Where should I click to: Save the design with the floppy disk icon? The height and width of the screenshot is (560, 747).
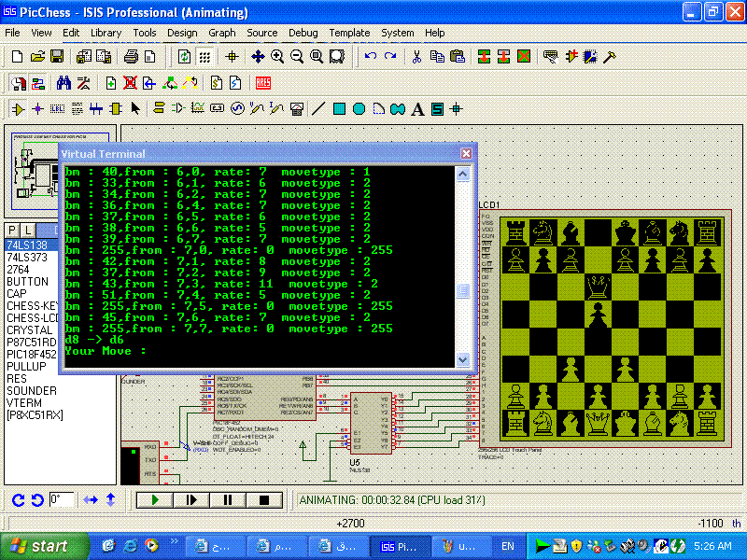(57, 57)
